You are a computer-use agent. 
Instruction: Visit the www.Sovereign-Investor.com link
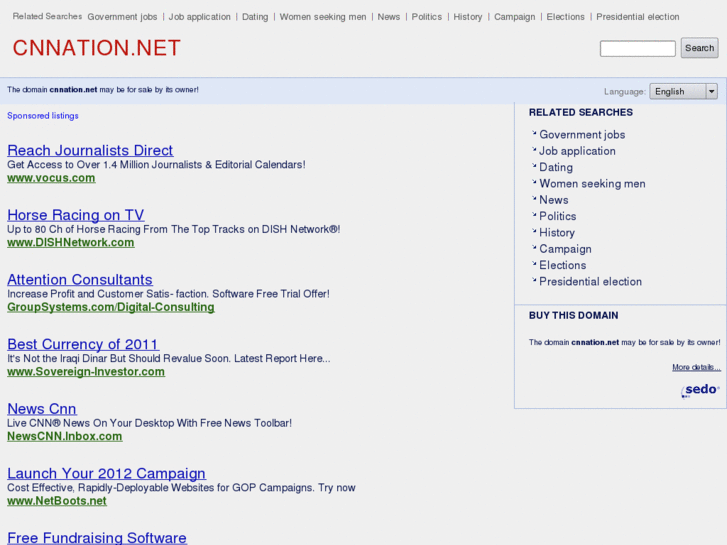coord(86,372)
